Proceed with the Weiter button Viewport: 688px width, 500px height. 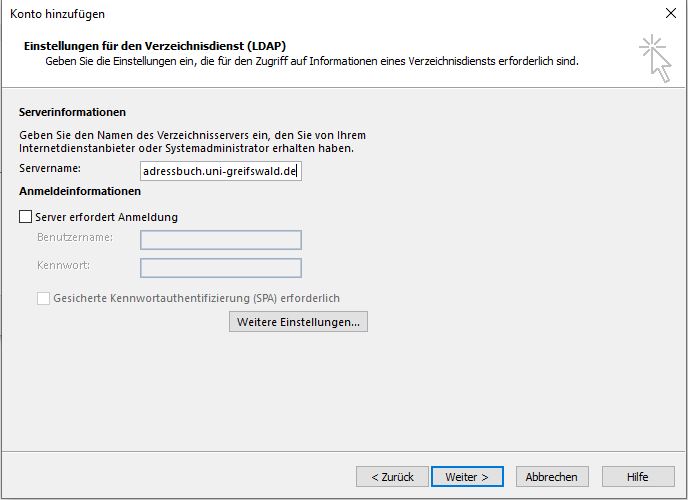[467, 477]
